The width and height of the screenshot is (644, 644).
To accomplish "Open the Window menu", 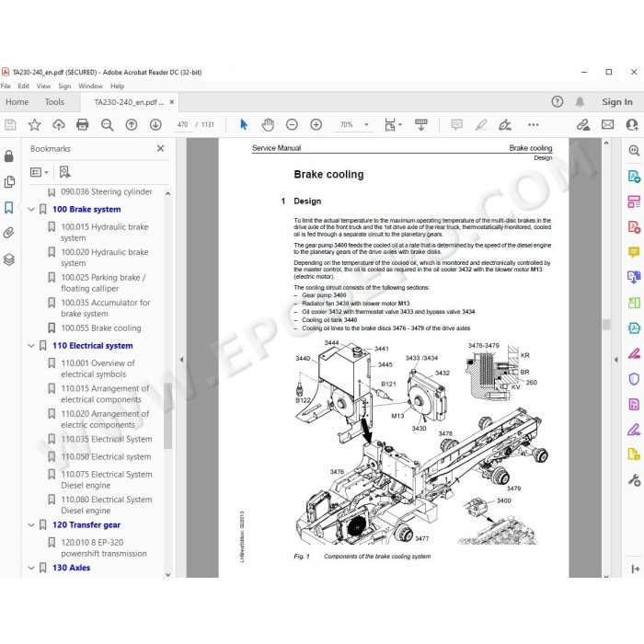I will [x=90, y=86].
